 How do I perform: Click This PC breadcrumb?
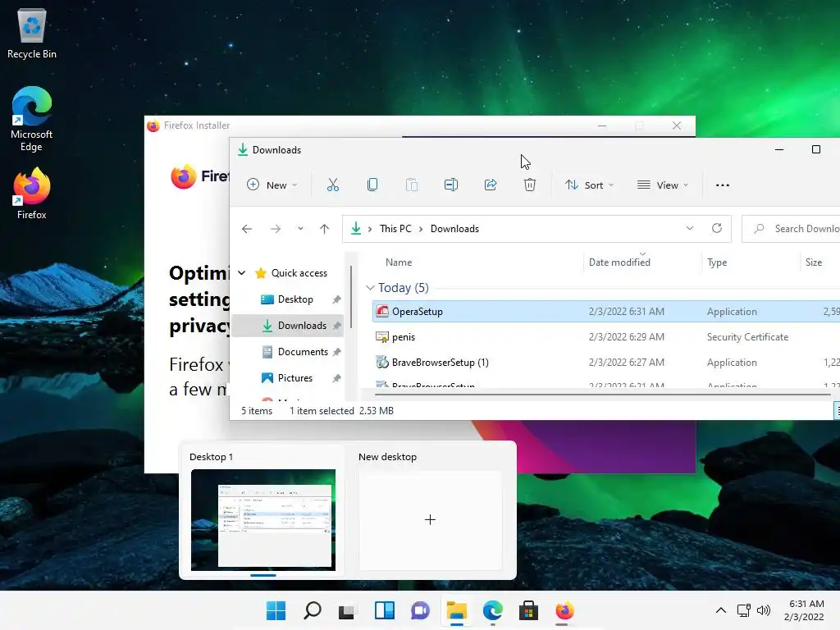[395, 229]
